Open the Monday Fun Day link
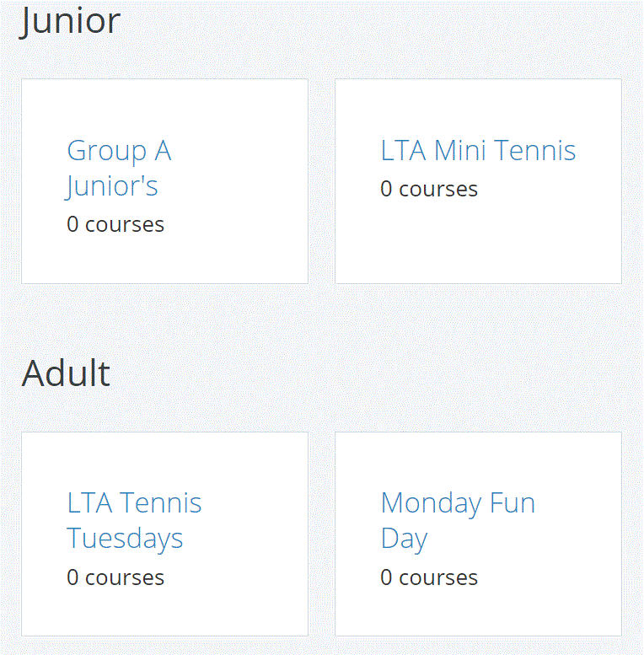This screenshot has height=655, width=644. point(458,520)
